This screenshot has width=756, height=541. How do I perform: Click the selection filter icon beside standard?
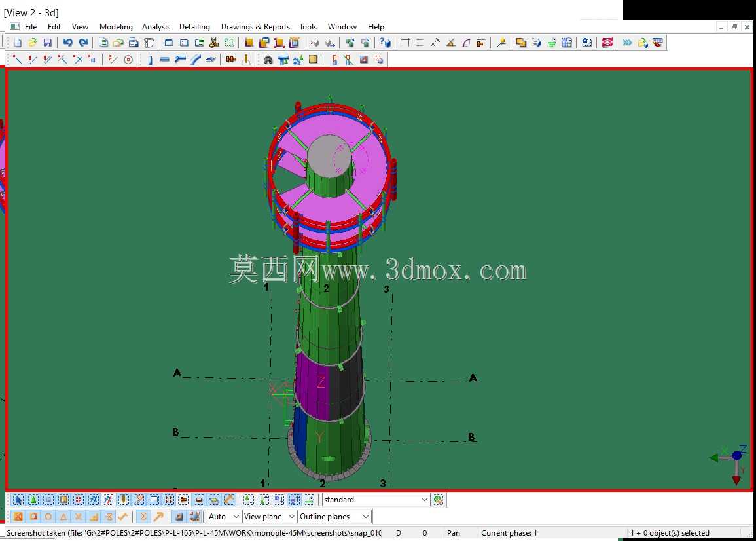(438, 500)
